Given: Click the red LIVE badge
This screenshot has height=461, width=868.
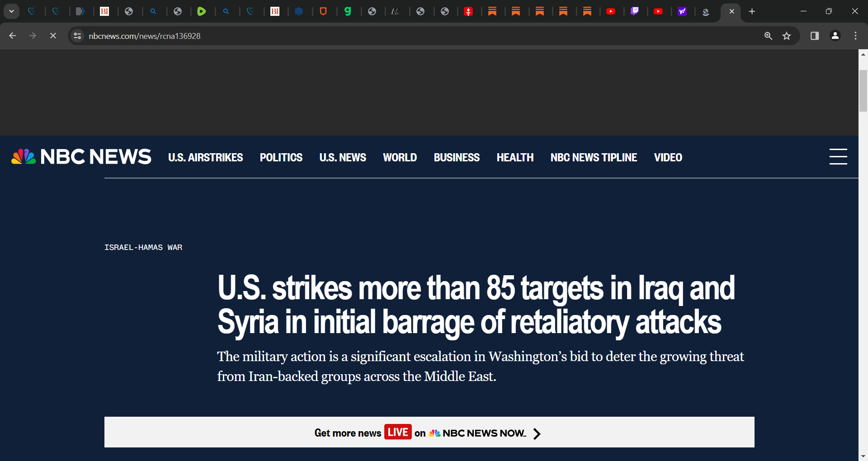Looking at the screenshot, I should (x=398, y=432).
